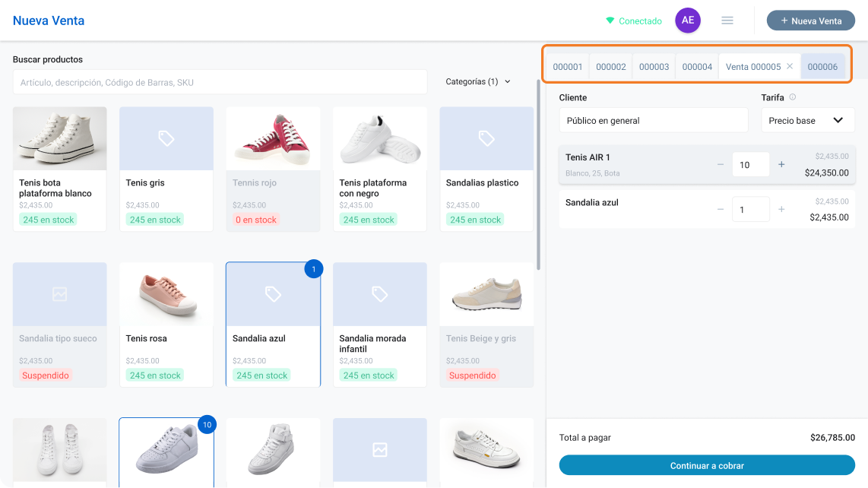
Task: Click 'Tenis gris' product name
Action: 145,182
